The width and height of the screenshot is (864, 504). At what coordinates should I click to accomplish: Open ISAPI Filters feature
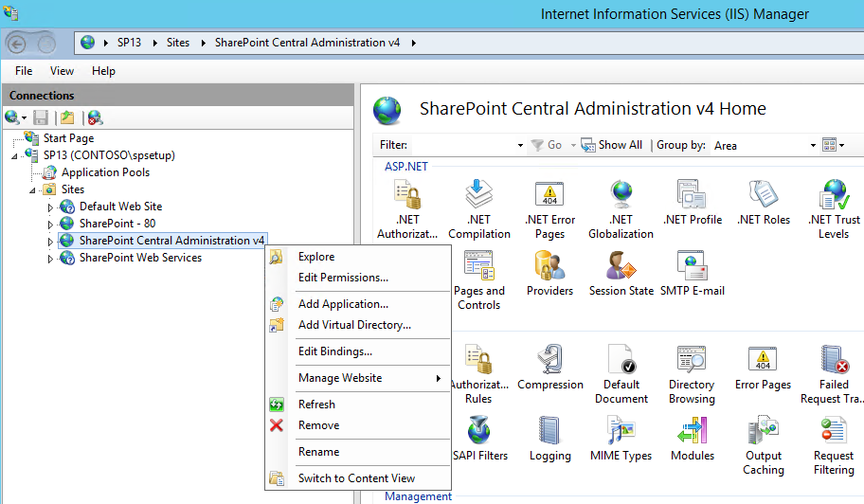click(479, 439)
